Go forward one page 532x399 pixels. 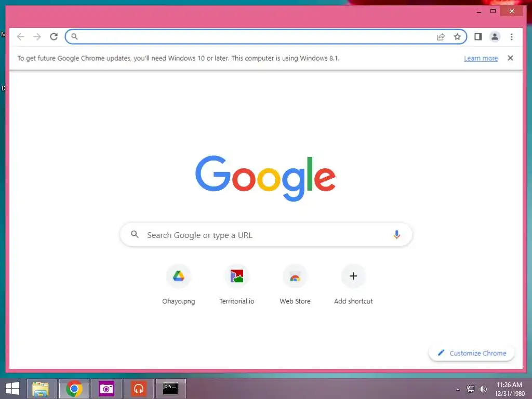tap(37, 37)
